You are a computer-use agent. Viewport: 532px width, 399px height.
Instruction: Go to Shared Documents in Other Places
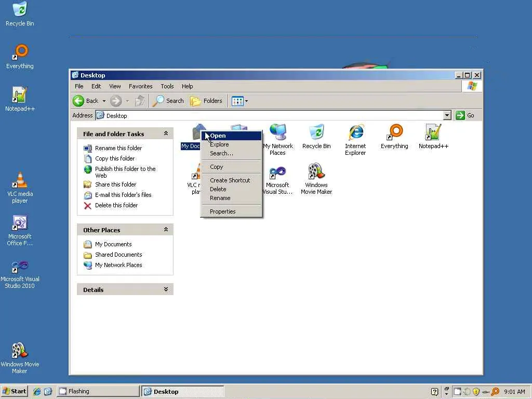tap(118, 255)
